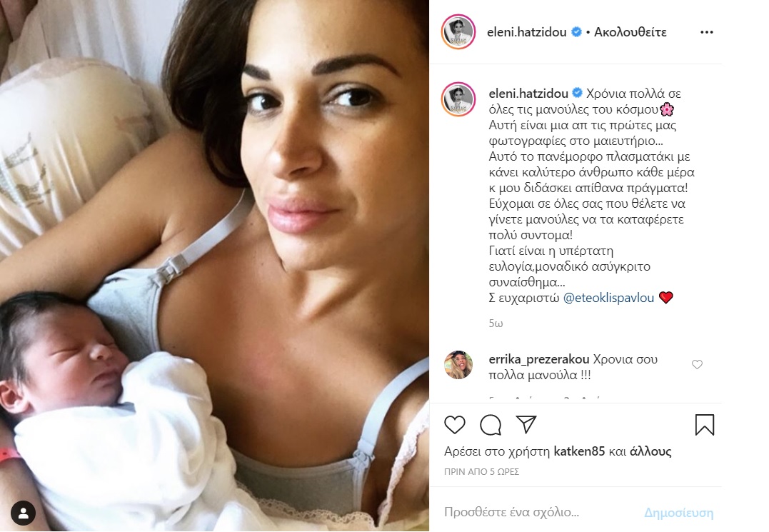The width and height of the screenshot is (769, 532).
Task: Save post with bookmark icon
Action: (705, 425)
